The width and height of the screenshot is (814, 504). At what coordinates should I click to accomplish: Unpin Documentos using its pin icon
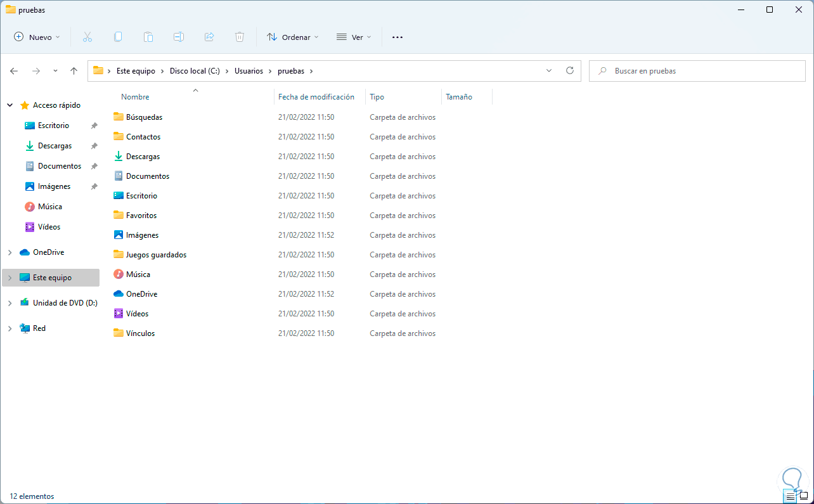94,166
